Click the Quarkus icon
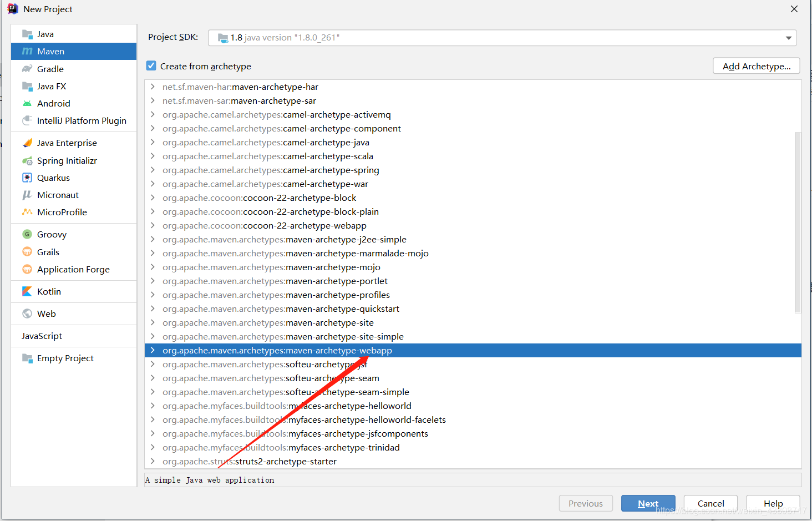Screen dimensions: 812x521 coord(27,178)
